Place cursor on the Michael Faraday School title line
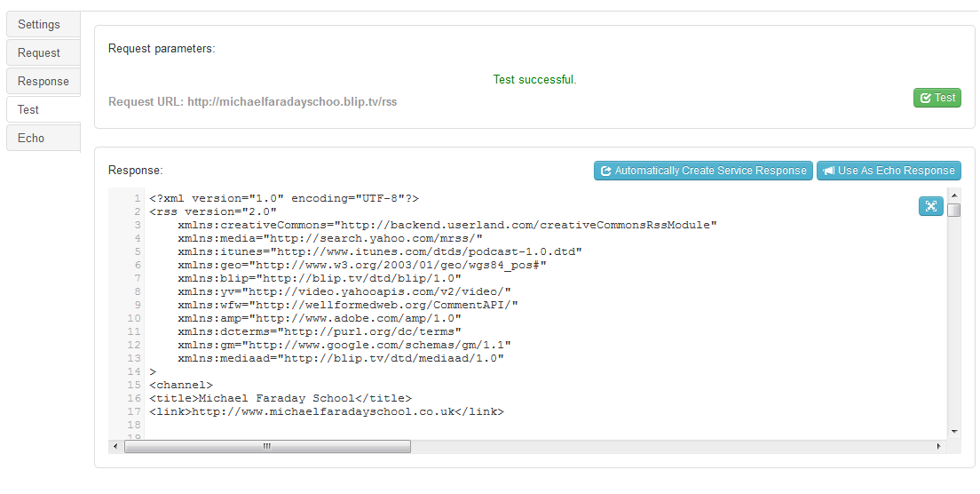Viewport: 980px width, 494px height. (281, 398)
